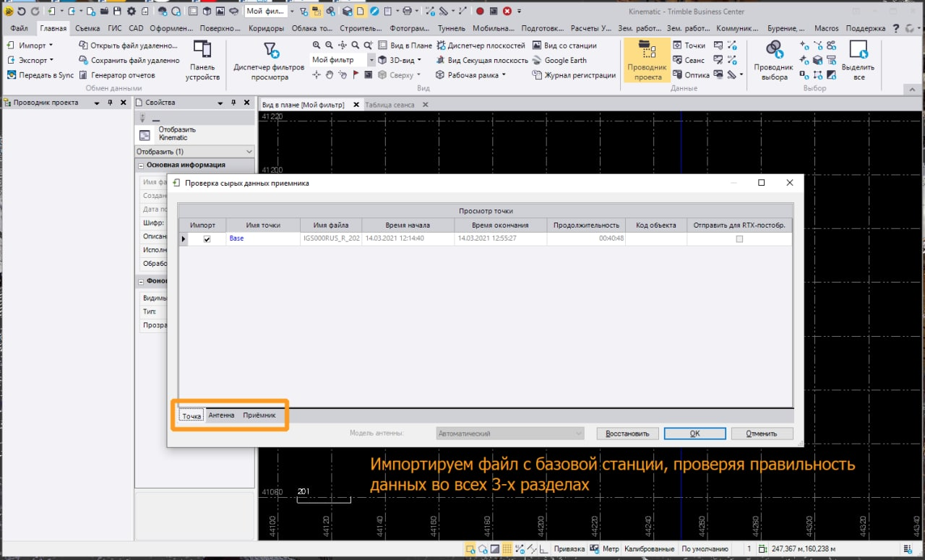Open the Device Panel icon
Screen dimensions: 925x560
tap(202, 52)
